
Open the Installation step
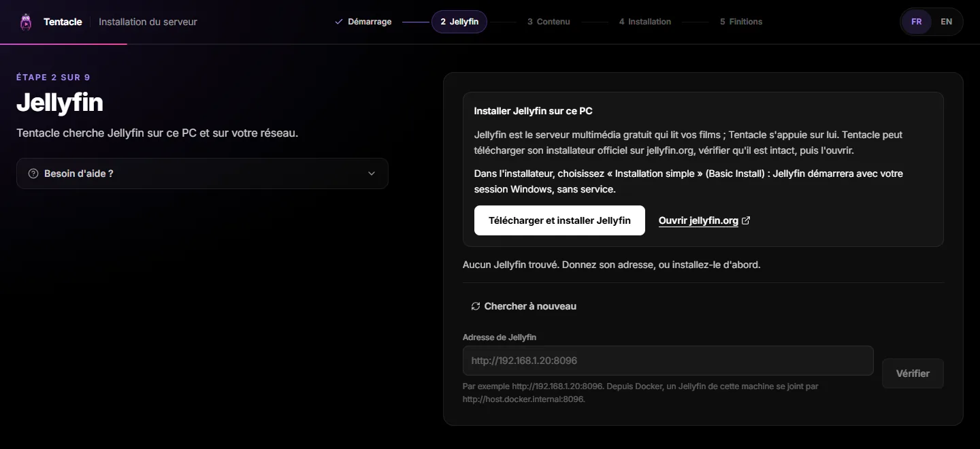pos(645,22)
